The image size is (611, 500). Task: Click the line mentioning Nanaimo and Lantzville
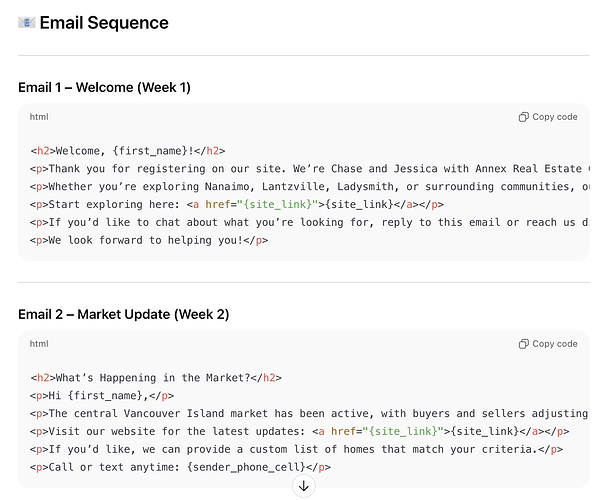[300, 187]
